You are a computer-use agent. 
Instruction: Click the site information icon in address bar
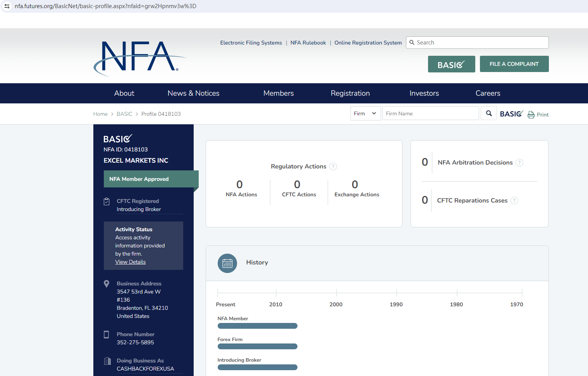point(7,6)
